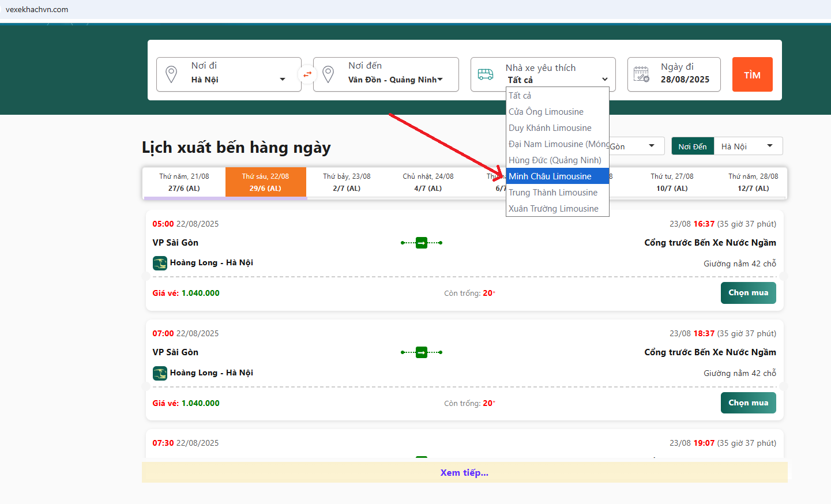This screenshot has width=831, height=504.
Task: Click the bus icon in Nhà xe yêu thích
Action: click(x=486, y=74)
